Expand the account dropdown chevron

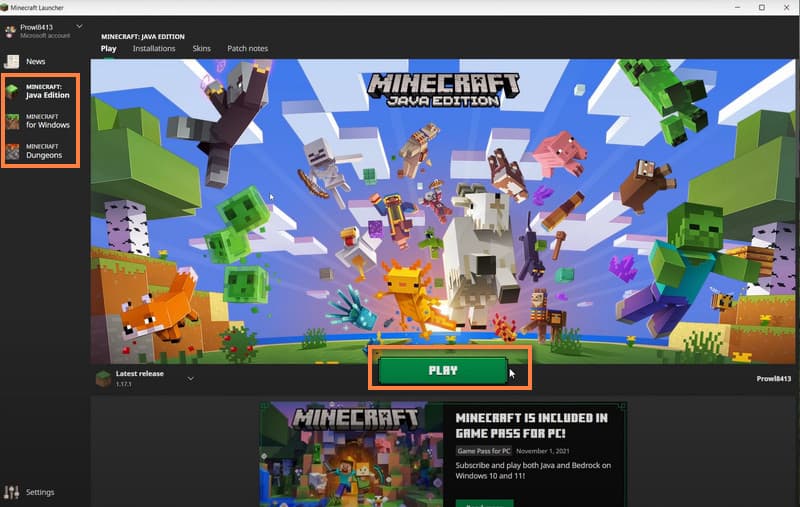(79, 26)
